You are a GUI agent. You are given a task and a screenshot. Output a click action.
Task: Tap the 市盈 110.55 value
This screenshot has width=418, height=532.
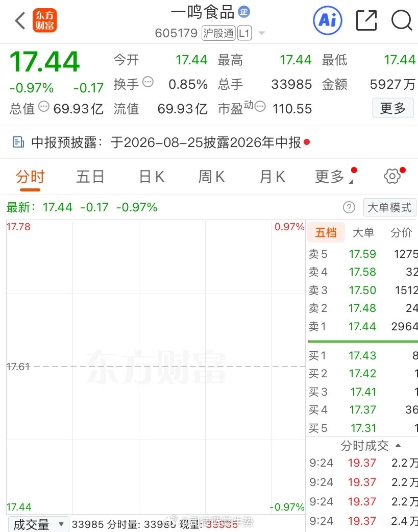click(x=292, y=109)
